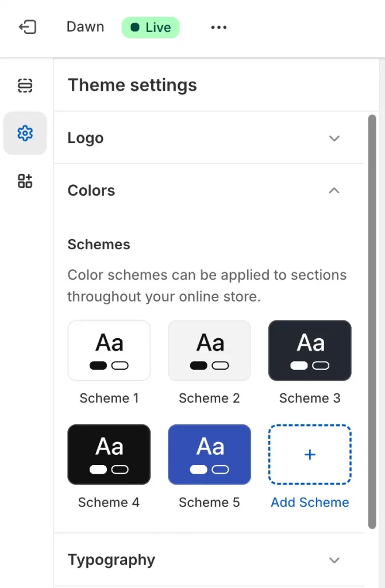Click the Add Scheme link text
Viewport: 385px width, 588px height.
click(x=310, y=502)
